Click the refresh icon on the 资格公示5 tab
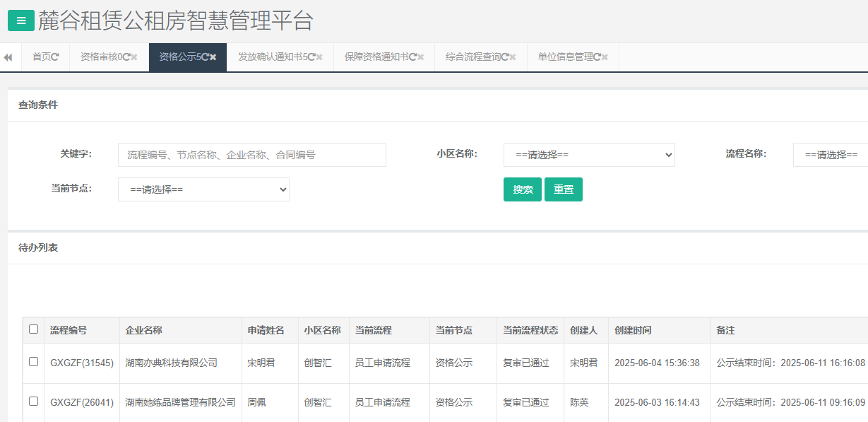Image resolution: width=868 pixels, height=422 pixels. tap(205, 57)
